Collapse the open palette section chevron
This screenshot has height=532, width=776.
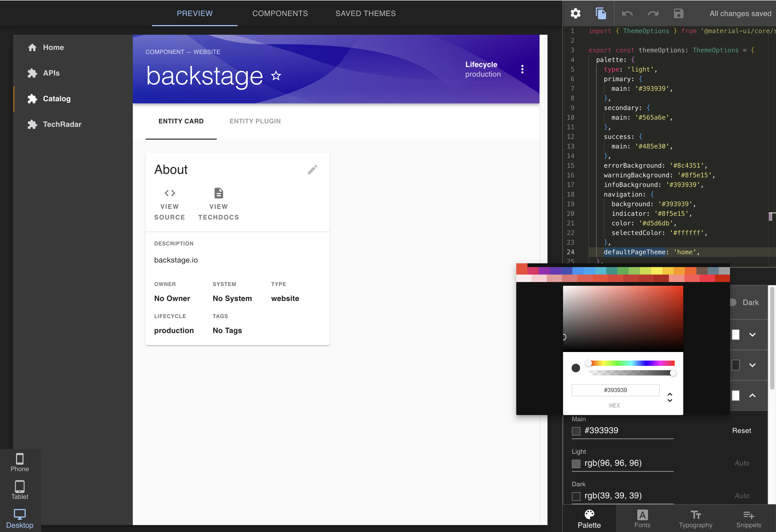coord(752,396)
